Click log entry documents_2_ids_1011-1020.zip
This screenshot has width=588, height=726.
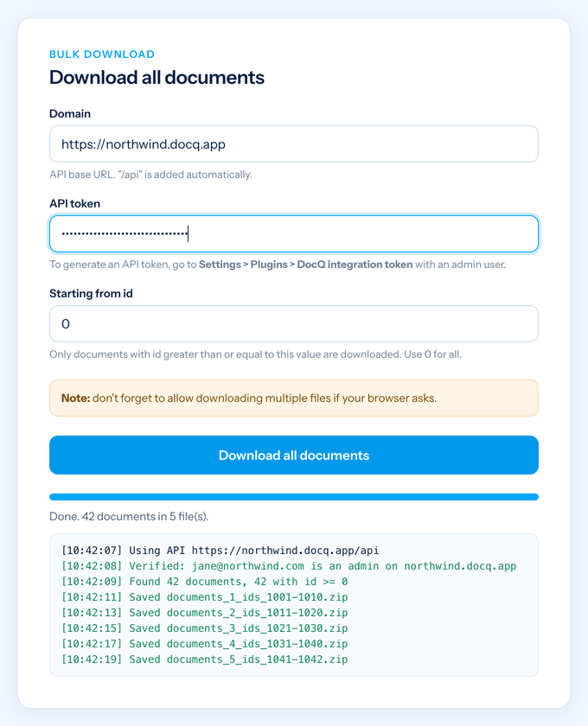[x=204, y=613]
